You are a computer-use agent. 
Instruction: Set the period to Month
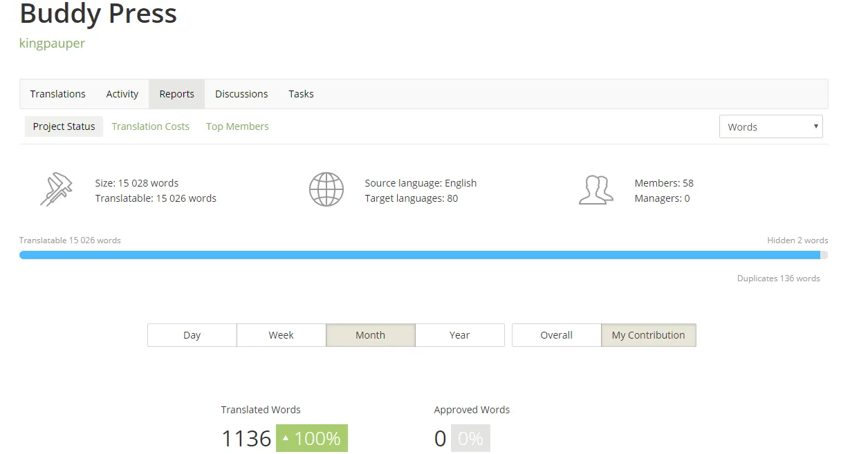coord(370,335)
